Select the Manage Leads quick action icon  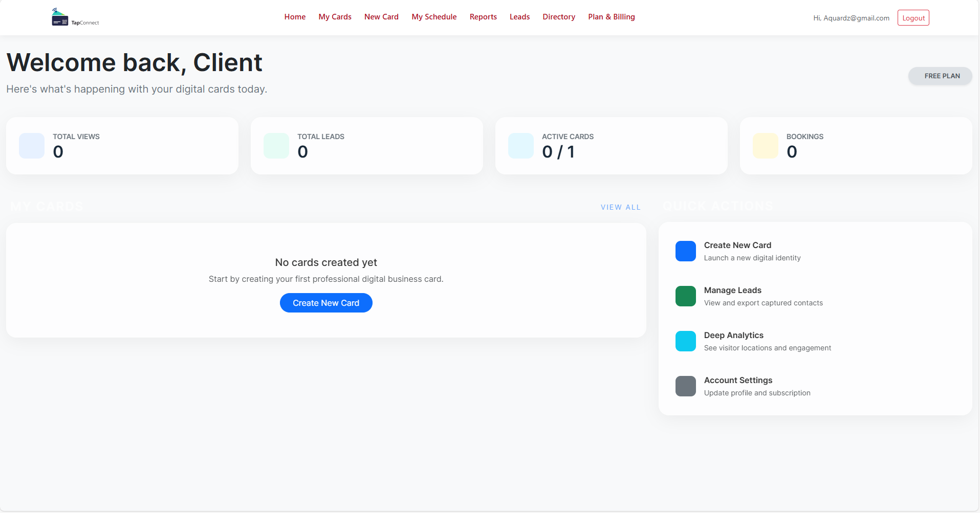coord(685,296)
